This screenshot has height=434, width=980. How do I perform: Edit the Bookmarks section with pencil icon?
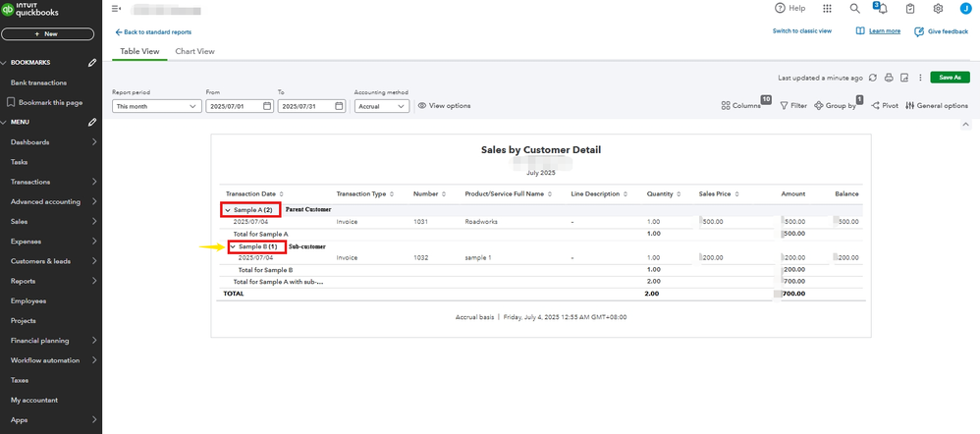tap(92, 63)
